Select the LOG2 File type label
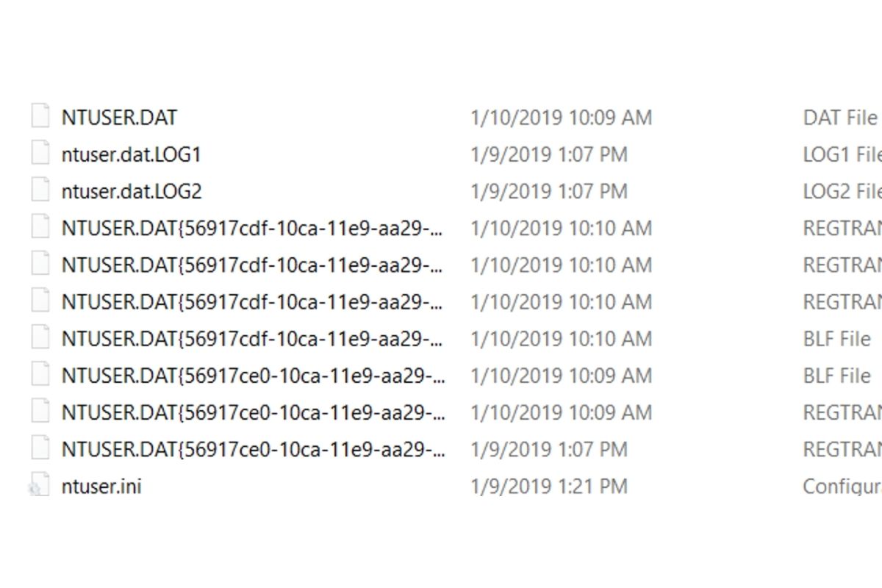The width and height of the screenshot is (882, 588). tap(842, 191)
